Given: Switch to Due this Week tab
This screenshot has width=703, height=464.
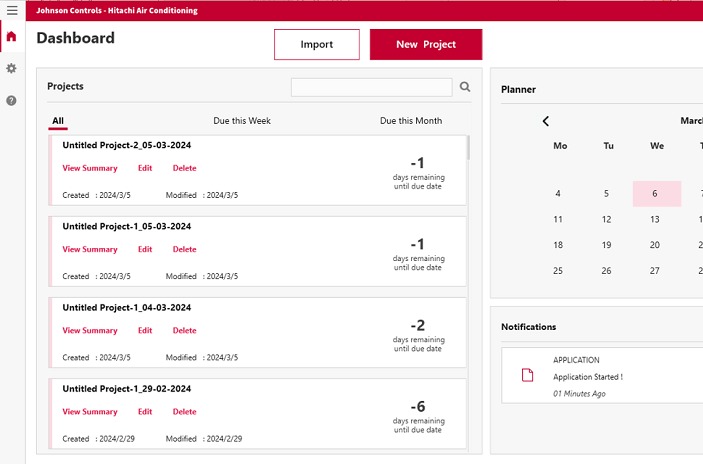Looking at the screenshot, I should (x=242, y=121).
